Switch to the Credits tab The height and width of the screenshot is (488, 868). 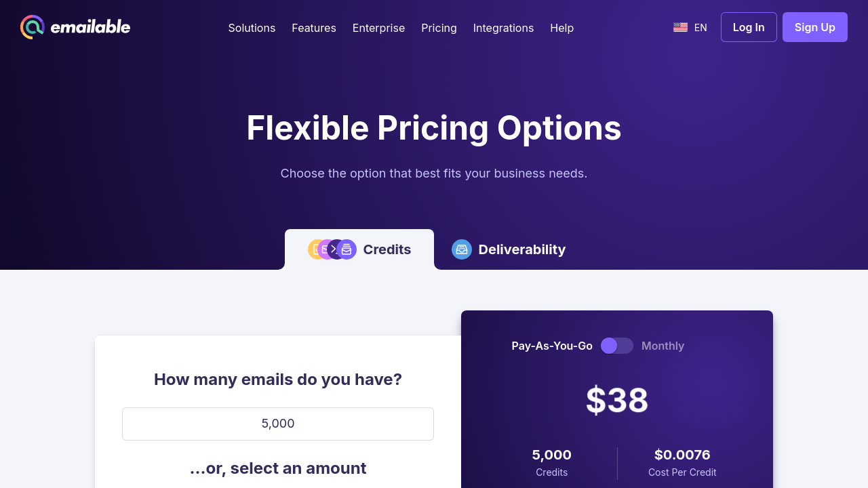point(387,249)
